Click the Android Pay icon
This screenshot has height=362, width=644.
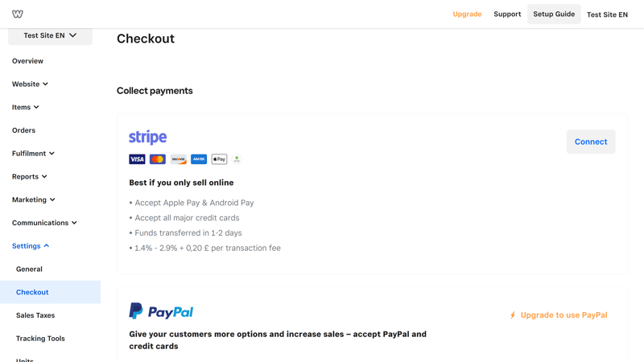click(237, 159)
